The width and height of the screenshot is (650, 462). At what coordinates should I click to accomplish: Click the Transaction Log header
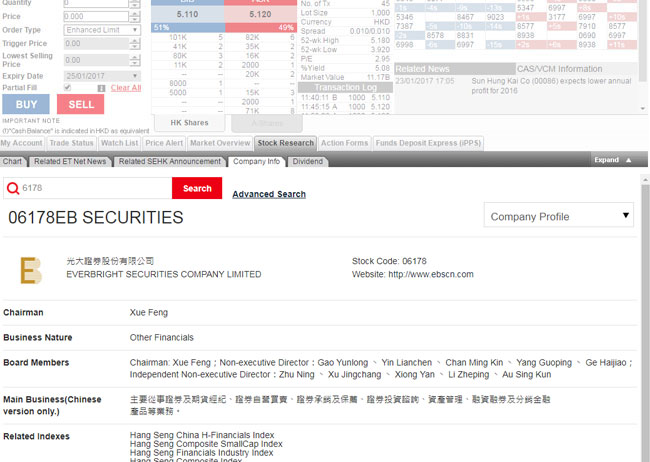[345, 88]
